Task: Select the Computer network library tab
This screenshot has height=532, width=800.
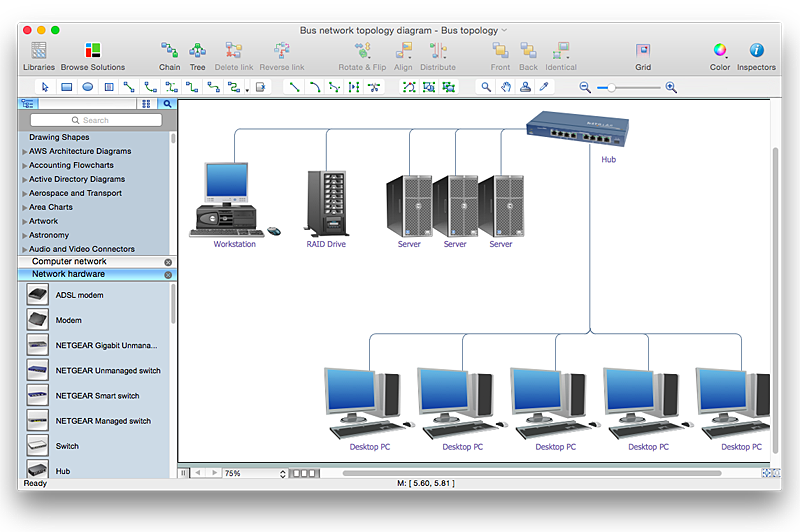Action: click(x=69, y=262)
